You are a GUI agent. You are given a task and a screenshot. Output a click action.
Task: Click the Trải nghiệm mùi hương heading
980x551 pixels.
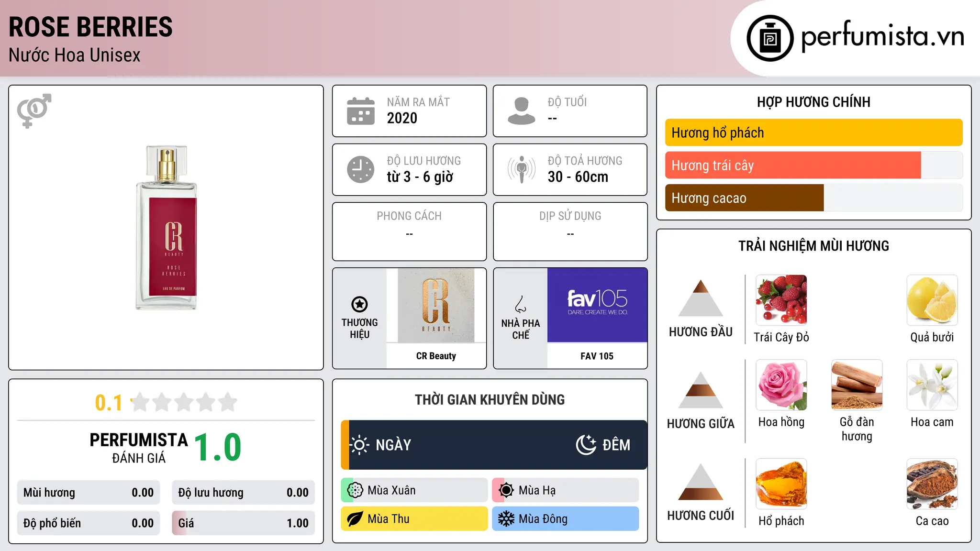pyautogui.click(x=813, y=246)
